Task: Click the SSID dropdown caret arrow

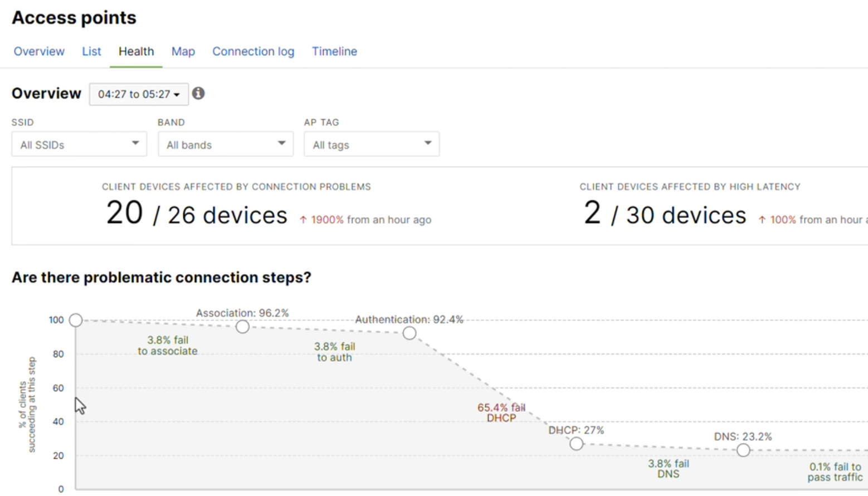Action: coord(135,144)
